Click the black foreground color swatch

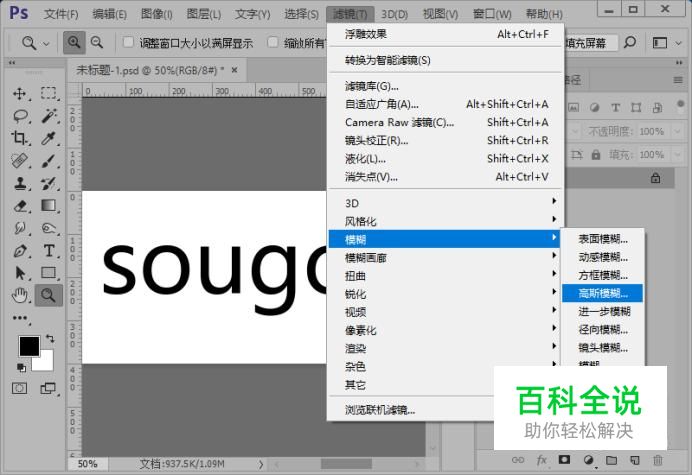click(29, 346)
